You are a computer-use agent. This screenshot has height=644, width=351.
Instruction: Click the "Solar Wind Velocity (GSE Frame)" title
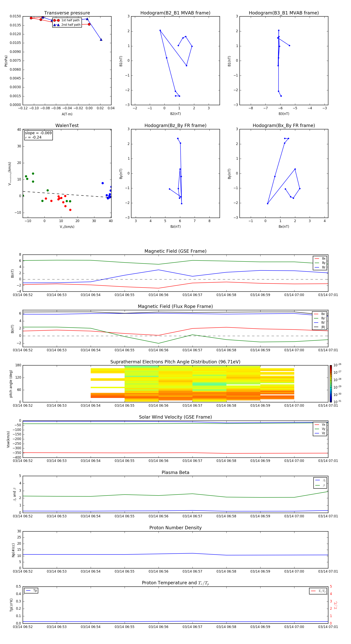[175, 417]
